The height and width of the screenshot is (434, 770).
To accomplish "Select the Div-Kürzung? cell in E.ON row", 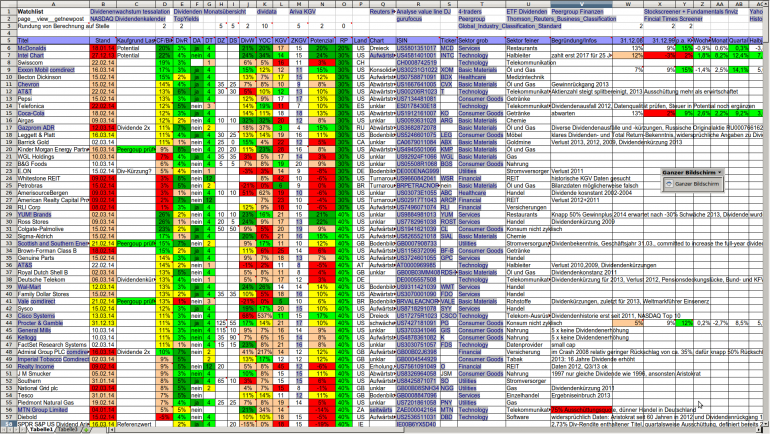I will (x=135, y=171).
